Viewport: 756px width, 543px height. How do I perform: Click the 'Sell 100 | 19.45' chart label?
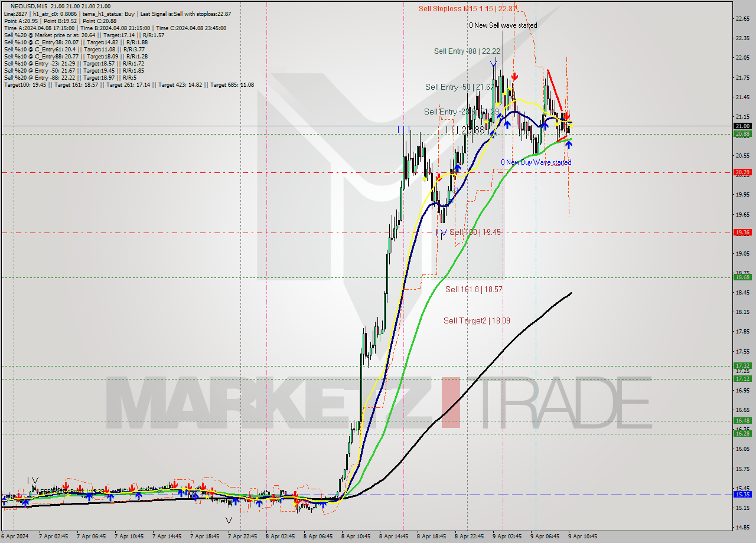click(475, 233)
